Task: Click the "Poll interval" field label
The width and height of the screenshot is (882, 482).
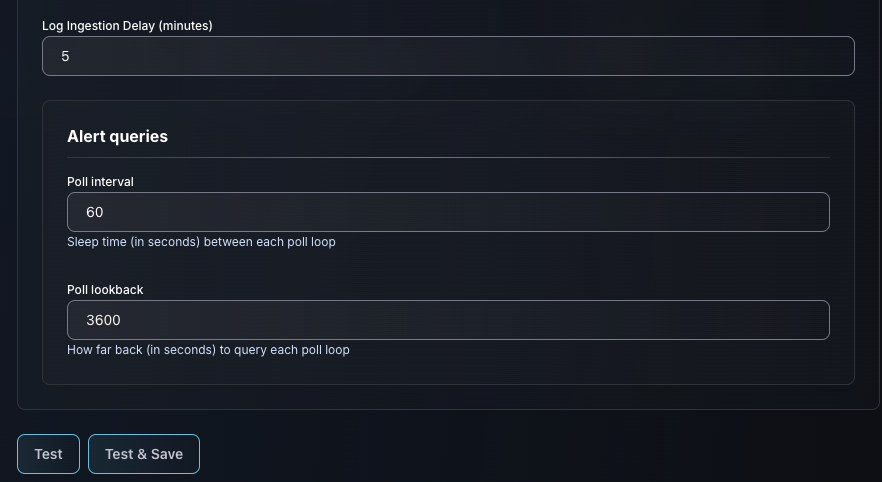Action: coord(100,182)
